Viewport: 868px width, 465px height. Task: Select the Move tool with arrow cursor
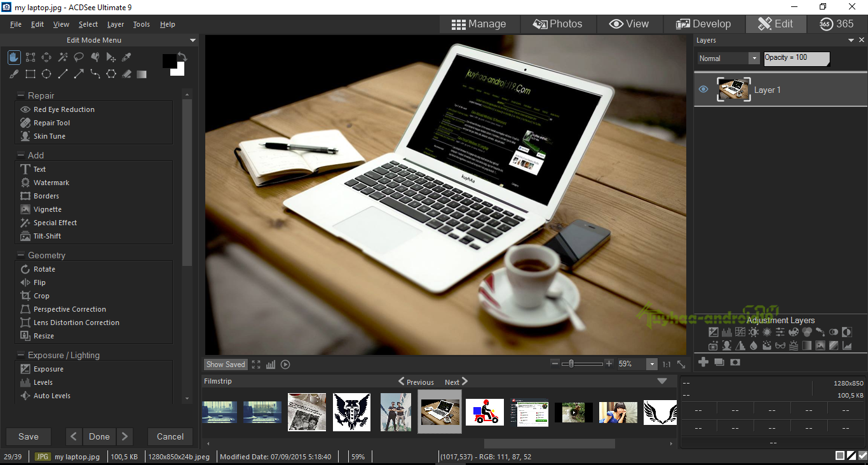pyautogui.click(x=111, y=58)
